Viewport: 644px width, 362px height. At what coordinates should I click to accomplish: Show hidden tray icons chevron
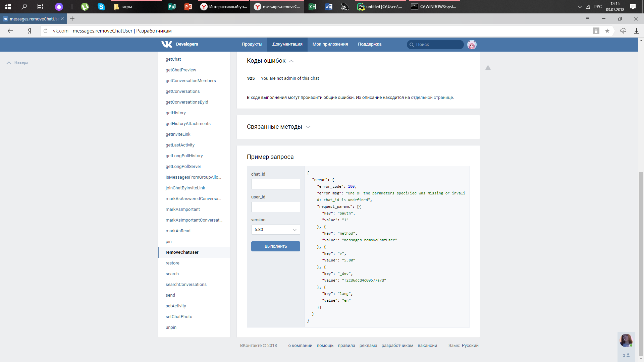coord(580,7)
